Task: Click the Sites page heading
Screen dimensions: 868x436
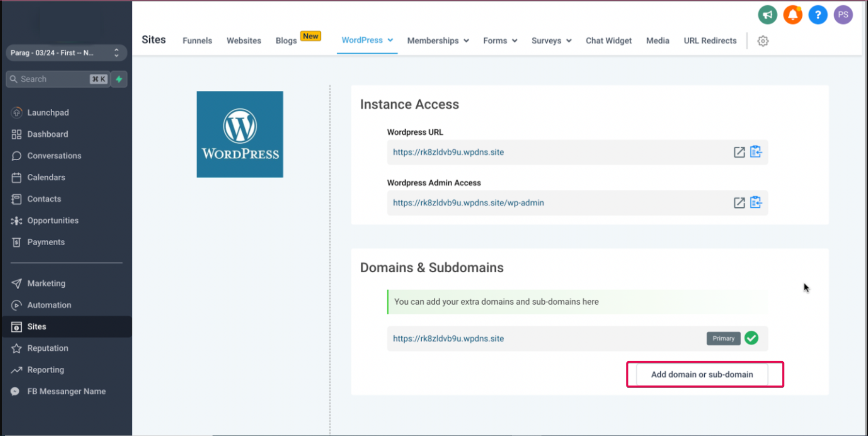Action: click(154, 40)
